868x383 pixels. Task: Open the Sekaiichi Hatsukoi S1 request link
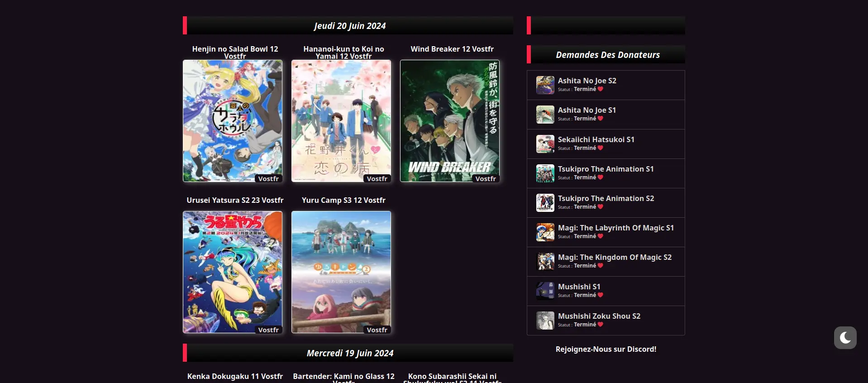(x=596, y=139)
